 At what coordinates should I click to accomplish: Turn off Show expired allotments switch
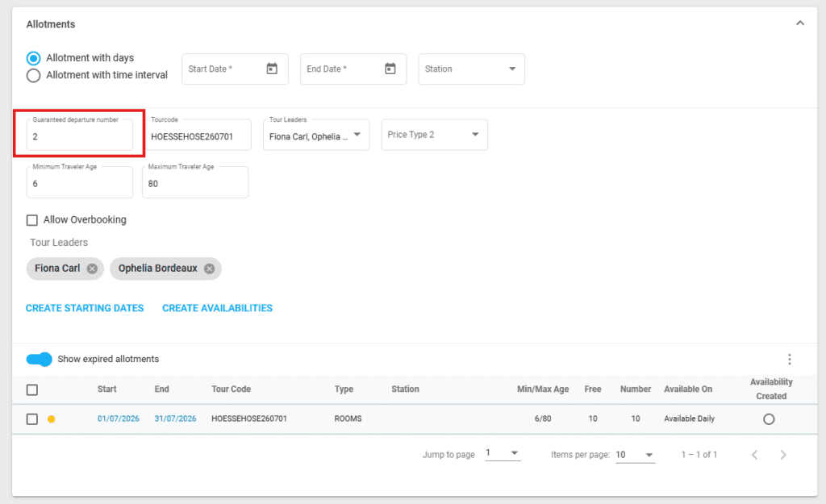pyautogui.click(x=39, y=360)
